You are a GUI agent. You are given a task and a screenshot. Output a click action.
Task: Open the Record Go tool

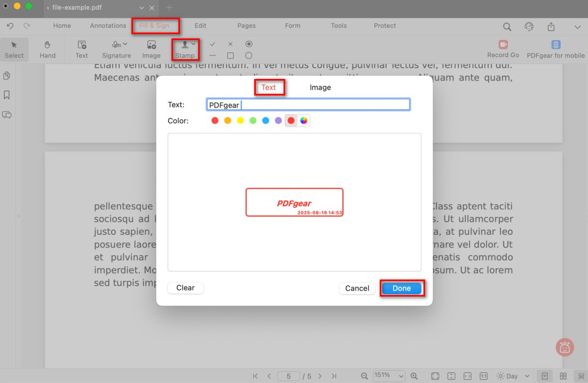coord(503,49)
